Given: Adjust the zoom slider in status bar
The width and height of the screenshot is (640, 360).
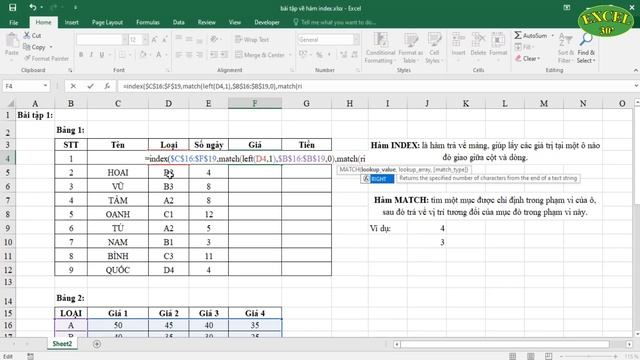Looking at the screenshot, I should 589,357.
